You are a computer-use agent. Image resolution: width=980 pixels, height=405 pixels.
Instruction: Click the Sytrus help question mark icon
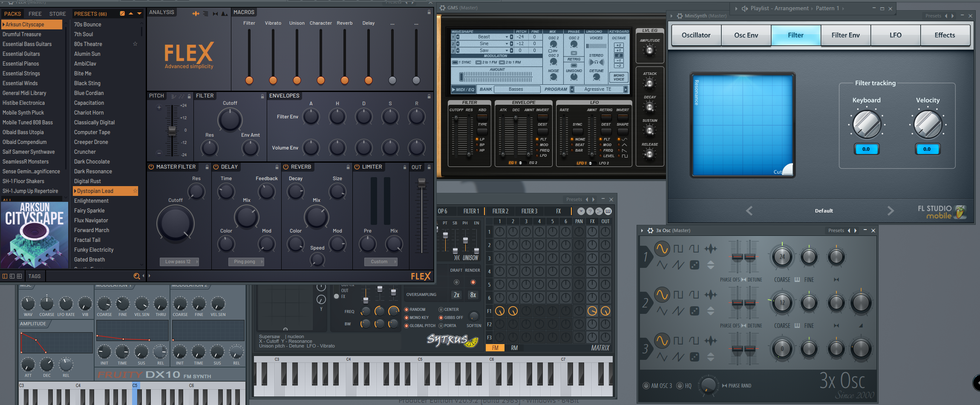click(590, 211)
